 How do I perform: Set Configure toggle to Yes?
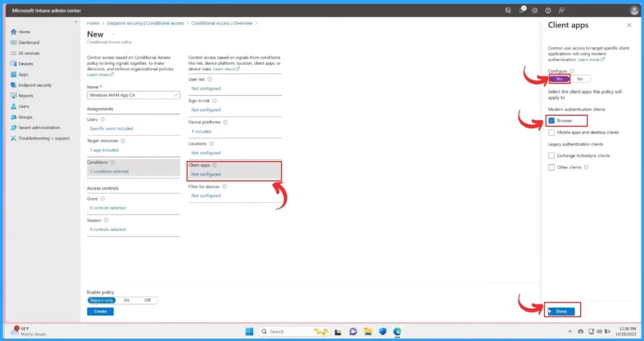[559, 79]
